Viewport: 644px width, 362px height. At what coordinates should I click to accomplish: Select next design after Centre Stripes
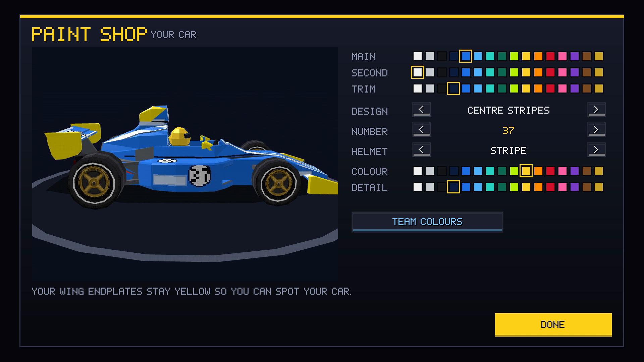596,110
